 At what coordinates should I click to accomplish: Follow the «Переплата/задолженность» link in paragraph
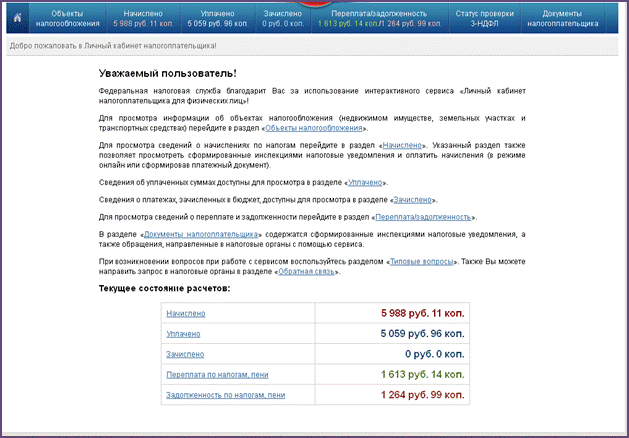pos(423,217)
